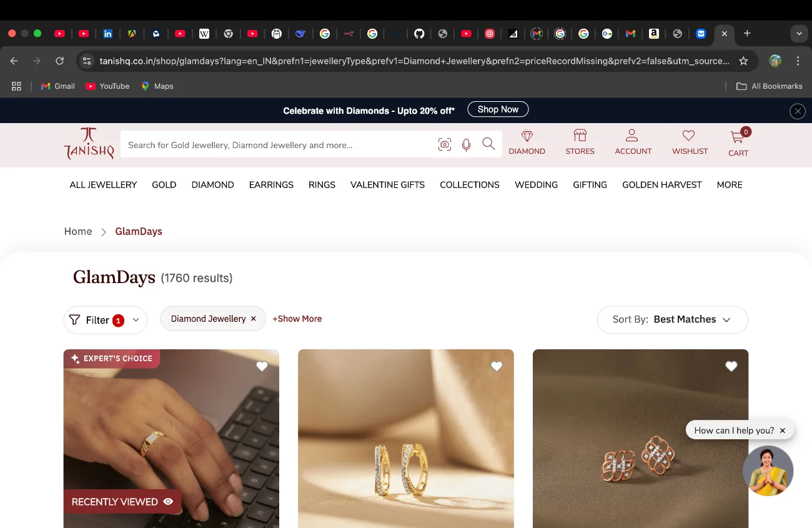Open the Gmail bookmark
Image resolution: width=812 pixels, height=528 pixels.
(x=57, y=86)
